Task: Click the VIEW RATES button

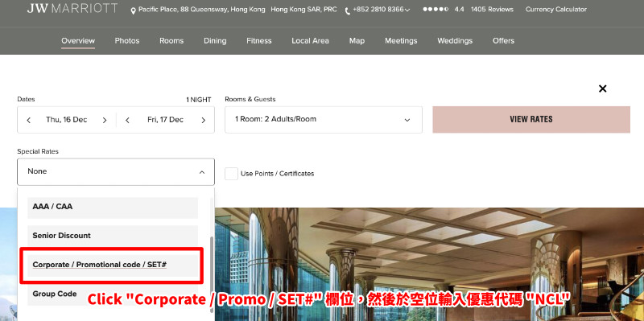Action: coord(531,119)
